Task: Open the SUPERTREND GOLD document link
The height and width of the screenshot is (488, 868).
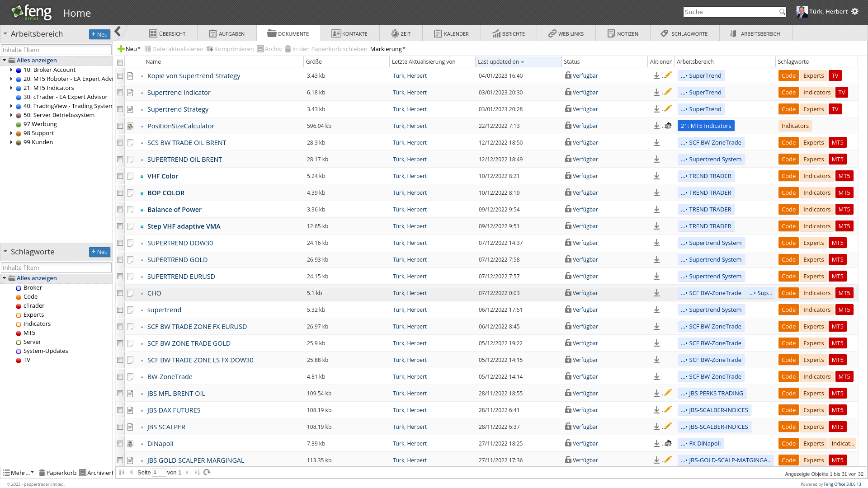Action: (177, 260)
